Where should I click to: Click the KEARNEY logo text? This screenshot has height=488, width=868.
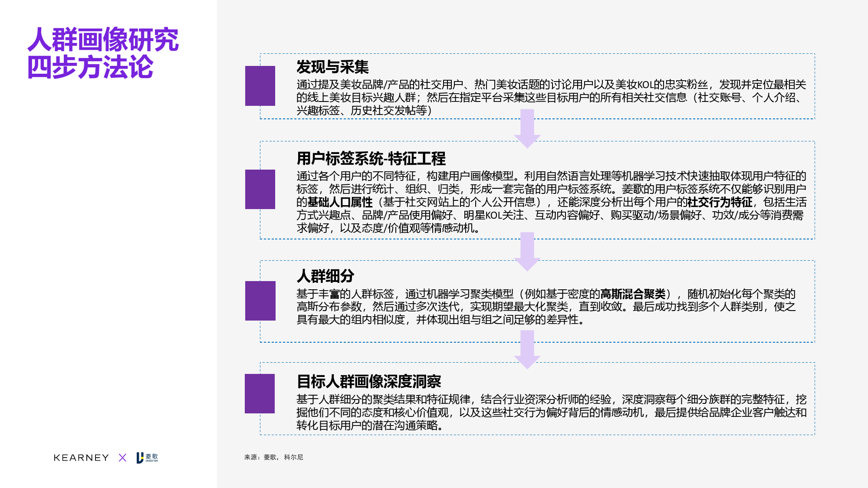pos(81,458)
